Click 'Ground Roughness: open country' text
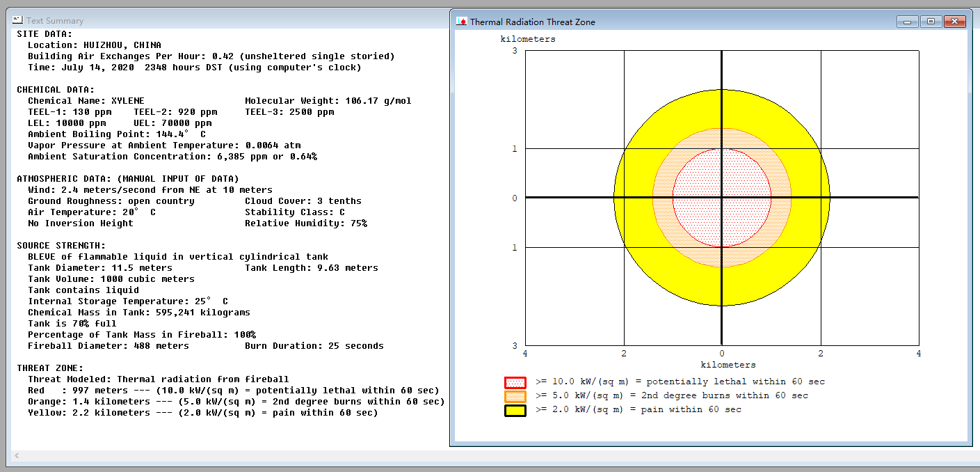This screenshot has width=980, height=472. (x=111, y=200)
